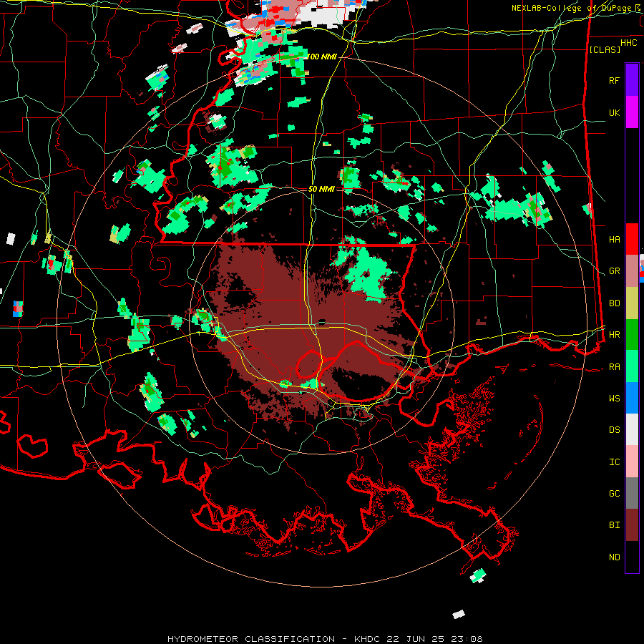
Task: Click the HA legend label
Action: coord(614,239)
